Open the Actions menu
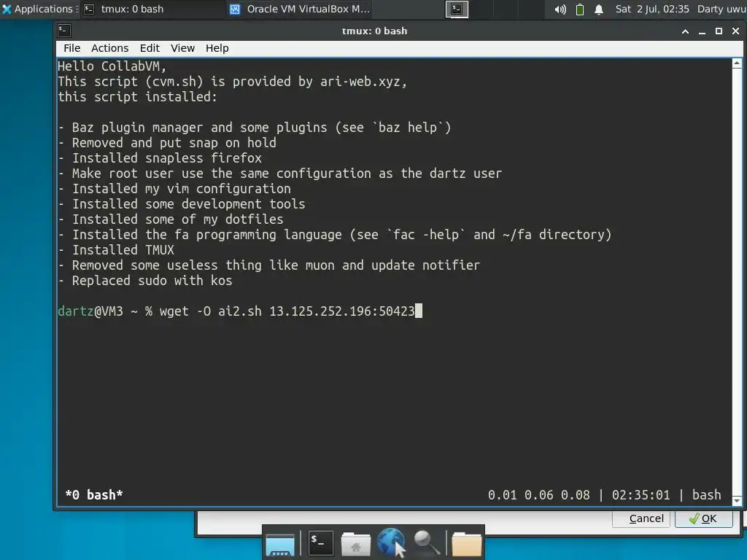747x560 pixels. coord(109,48)
